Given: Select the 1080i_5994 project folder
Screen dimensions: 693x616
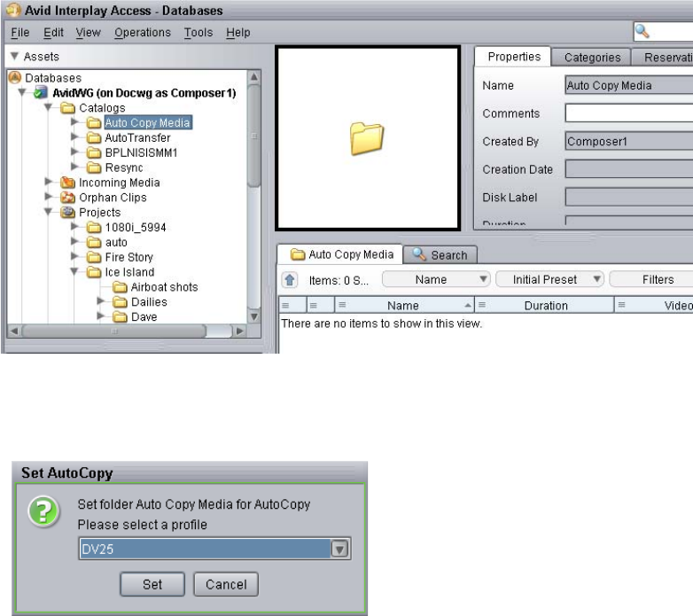Looking at the screenshot, I should [x=136, y=227].
